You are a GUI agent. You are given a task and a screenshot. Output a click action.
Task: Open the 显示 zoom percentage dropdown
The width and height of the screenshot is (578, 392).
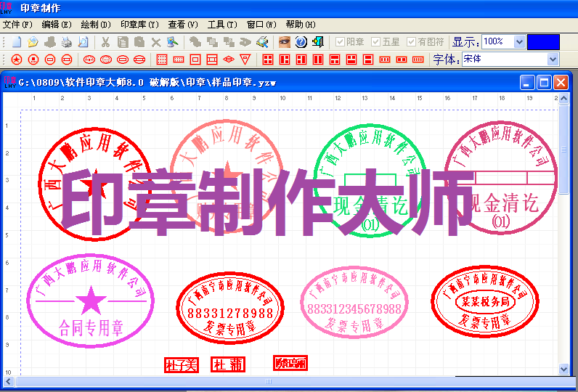(518, 42)
